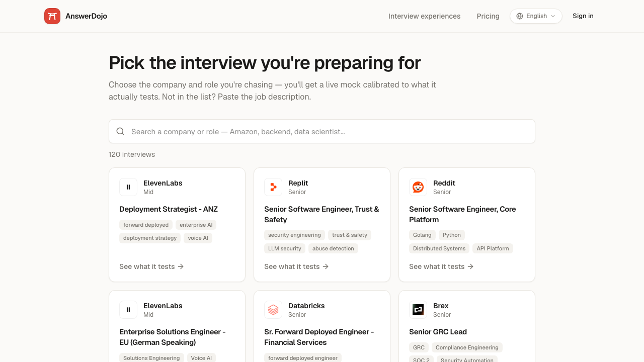Click arrow icon on Reddit Core Platform card

click(470, 266)
